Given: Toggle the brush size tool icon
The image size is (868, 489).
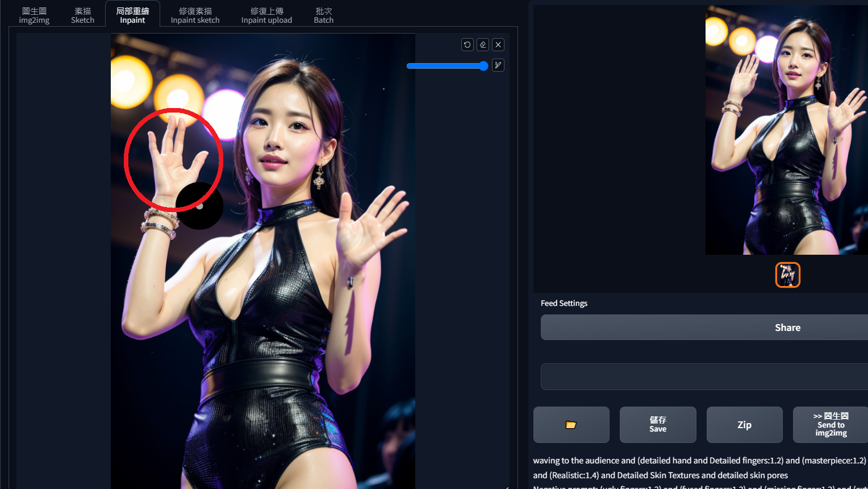Looking at the screenshot, I should [498, 65].
